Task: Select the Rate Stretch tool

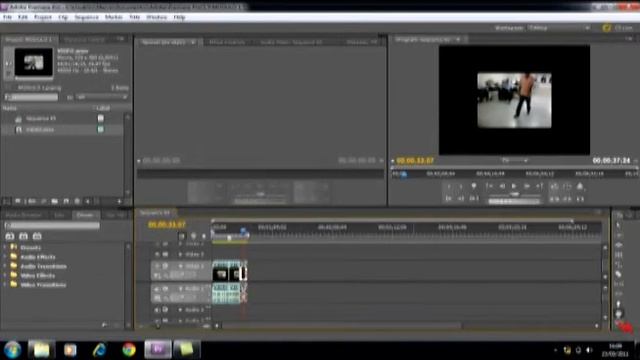Action: pos(618,264)
